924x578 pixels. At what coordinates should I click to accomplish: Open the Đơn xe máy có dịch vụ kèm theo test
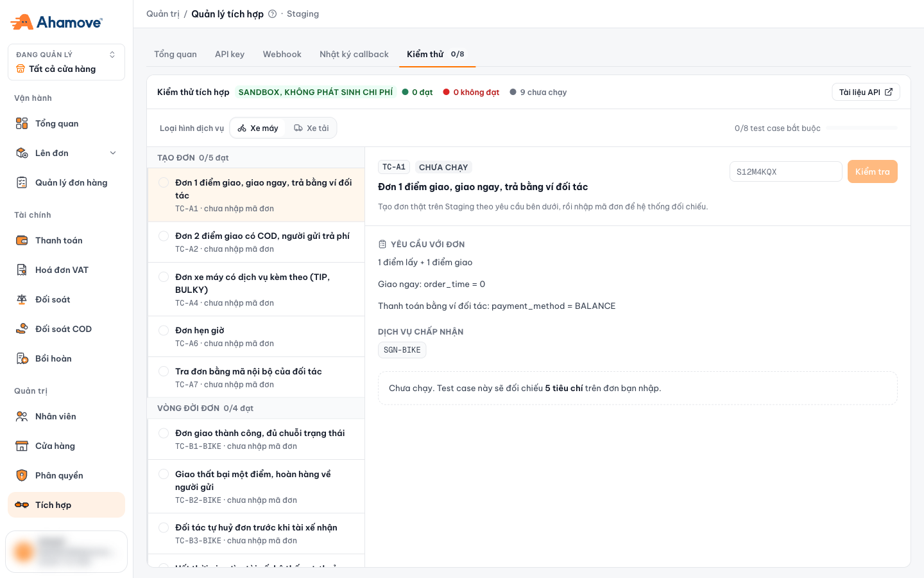256,289
